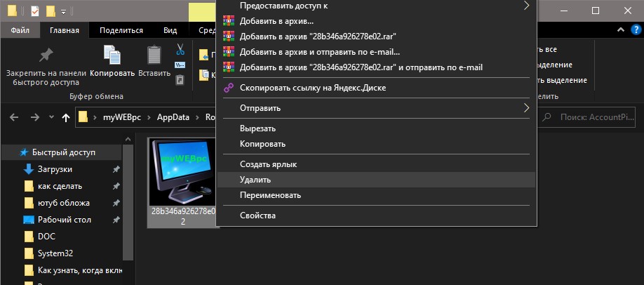Click the search magnifier icon
Viewport: 644px width, 285px height.
[x=546, y=117]
